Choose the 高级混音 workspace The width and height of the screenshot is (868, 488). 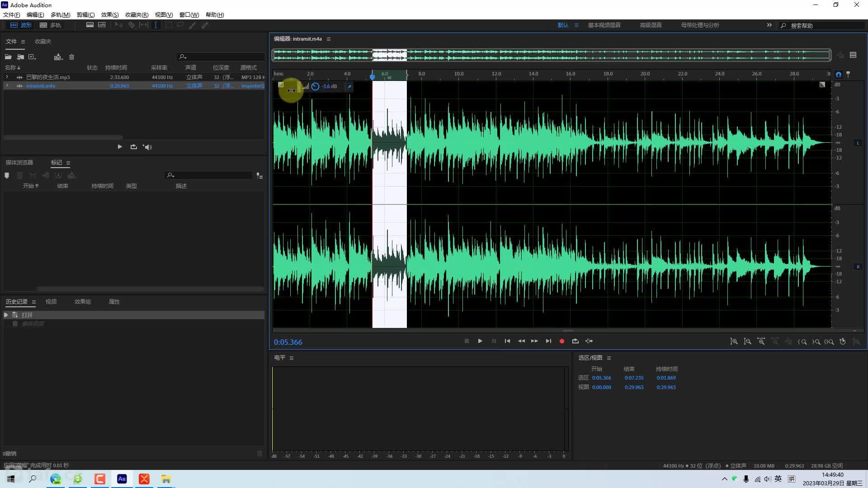click(x=651, y=25)
